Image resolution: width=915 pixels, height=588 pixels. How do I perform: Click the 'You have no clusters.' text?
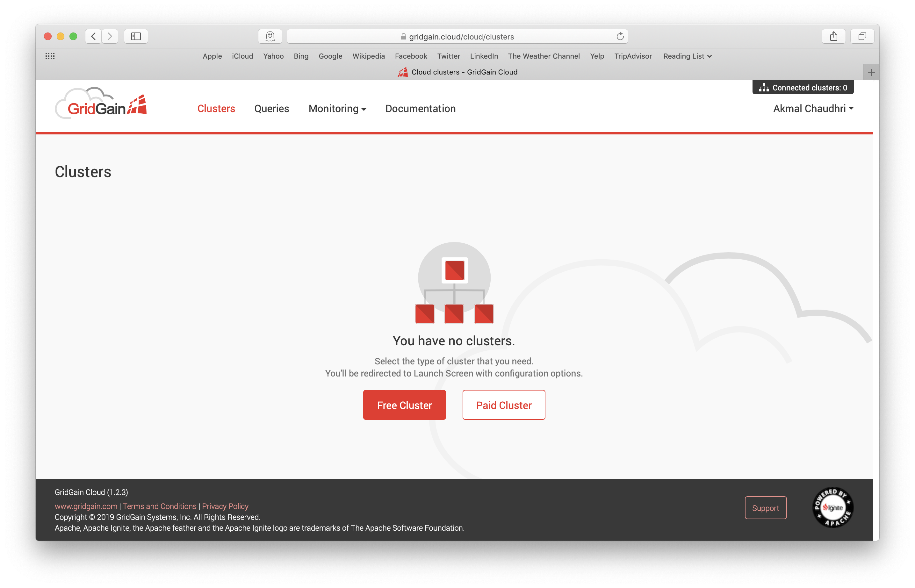click(x=454, y=341)
